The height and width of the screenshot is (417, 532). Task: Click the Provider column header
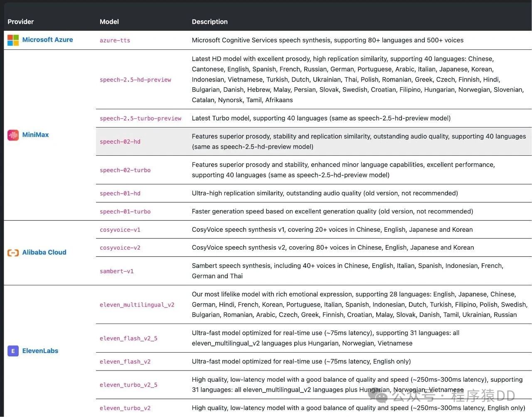pyautogui.click(x=20, y=22)
